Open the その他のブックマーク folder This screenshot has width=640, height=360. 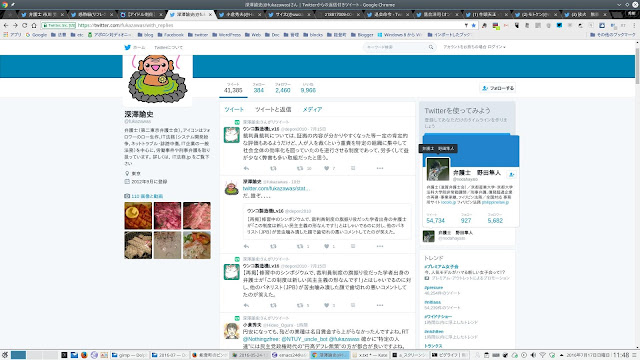(613, 35)
